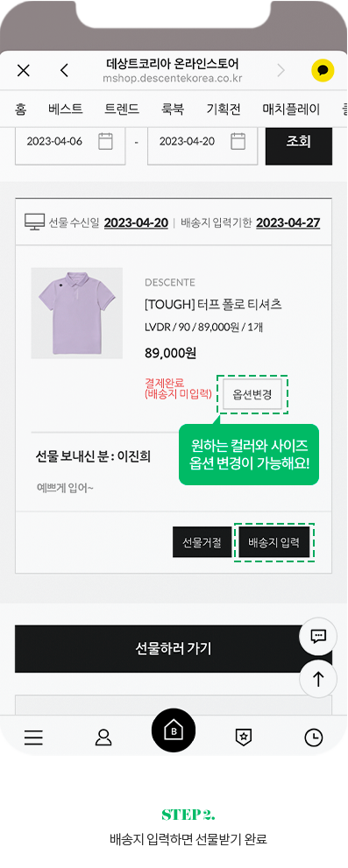Open calendar picker for start date 2023-04-06
Screen dimensions: 348x868
pyautogui.click(x=105, y=141)
